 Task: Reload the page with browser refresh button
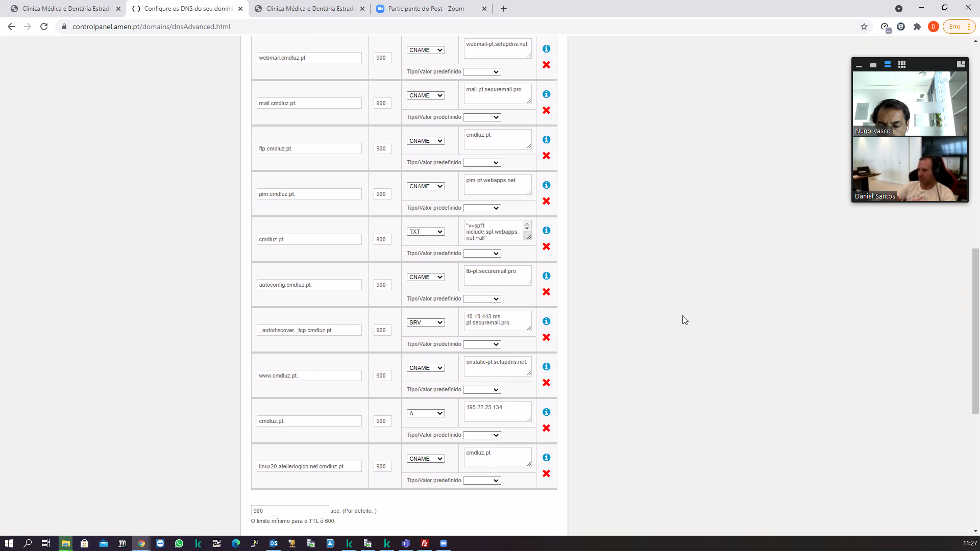tap(44, 27)
